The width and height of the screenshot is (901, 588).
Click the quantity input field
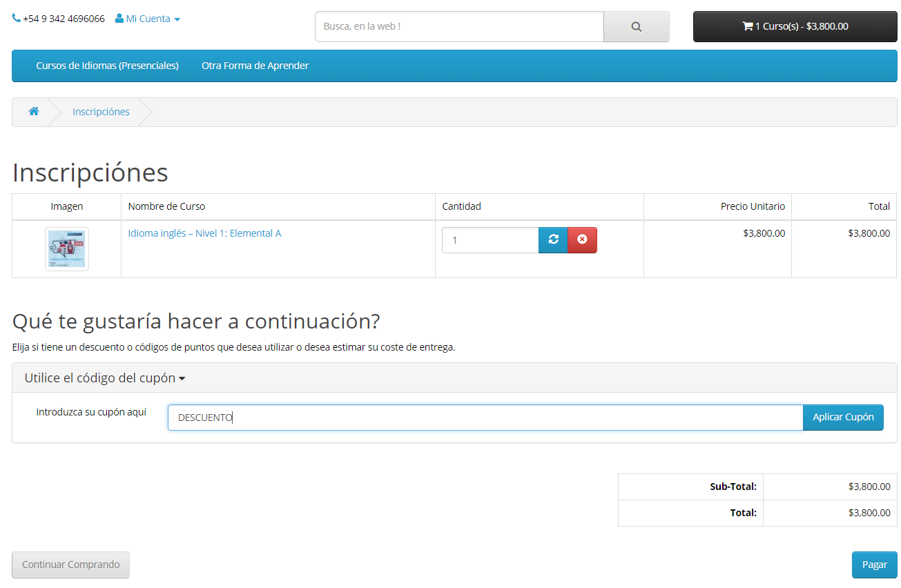(x=489, y=239)
